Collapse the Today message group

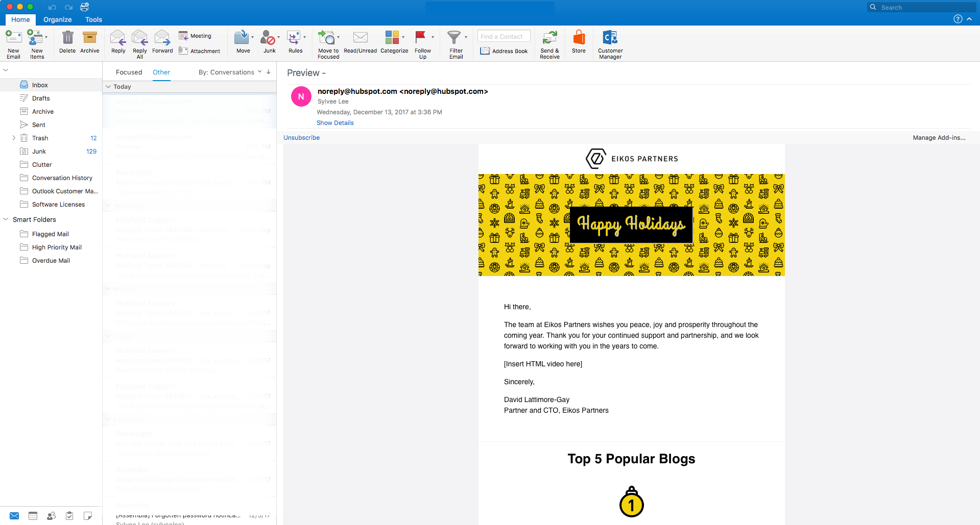click(x=108, y=87)
